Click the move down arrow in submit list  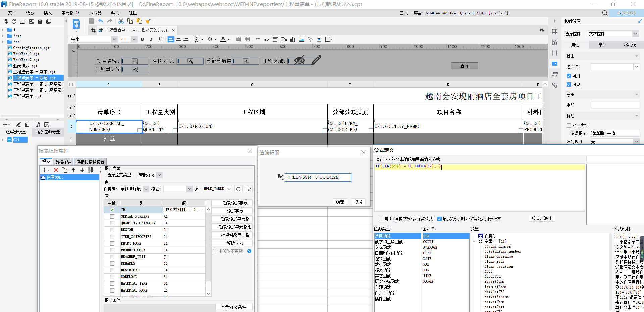[82, 170]
